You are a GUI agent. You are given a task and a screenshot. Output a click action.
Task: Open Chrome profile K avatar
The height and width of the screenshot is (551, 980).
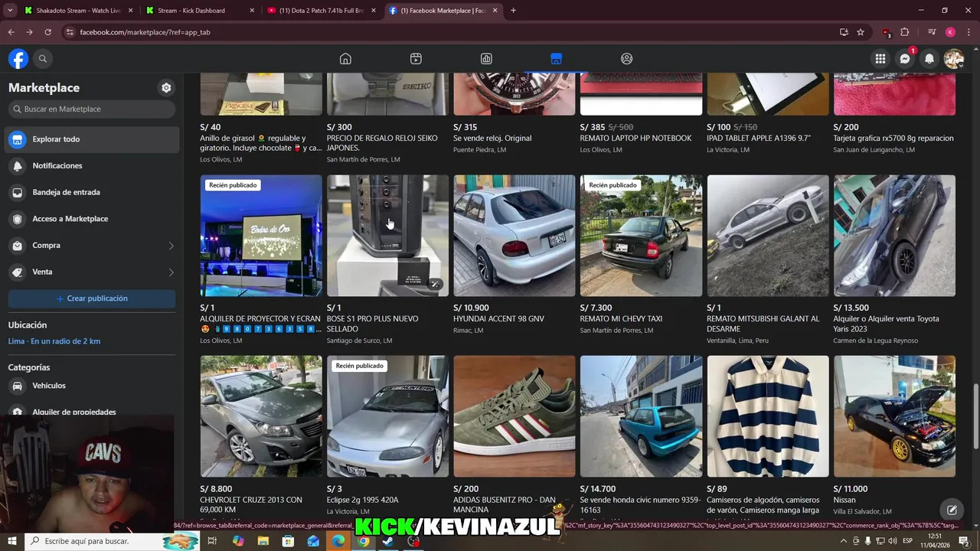pyautogui.click(x=950, y=32)
